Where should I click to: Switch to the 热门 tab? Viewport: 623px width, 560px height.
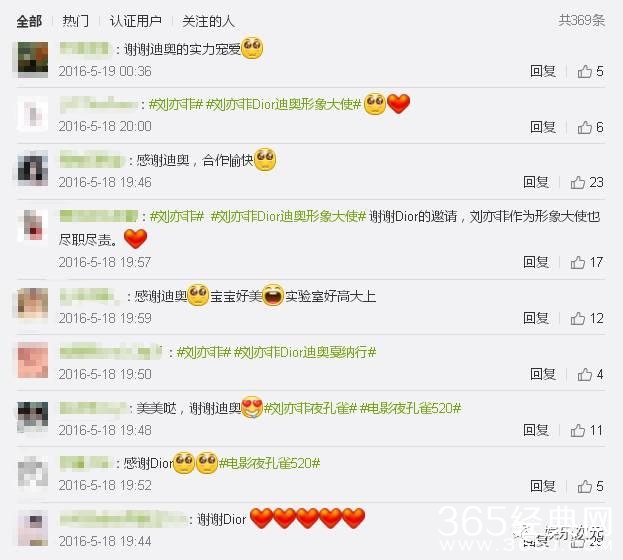coord(75,21)
